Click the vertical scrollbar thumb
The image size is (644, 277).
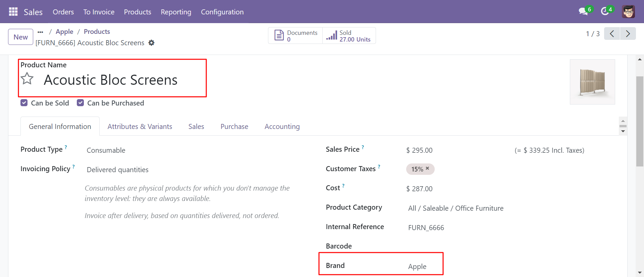pyautogui.click(x=640, y=121)
